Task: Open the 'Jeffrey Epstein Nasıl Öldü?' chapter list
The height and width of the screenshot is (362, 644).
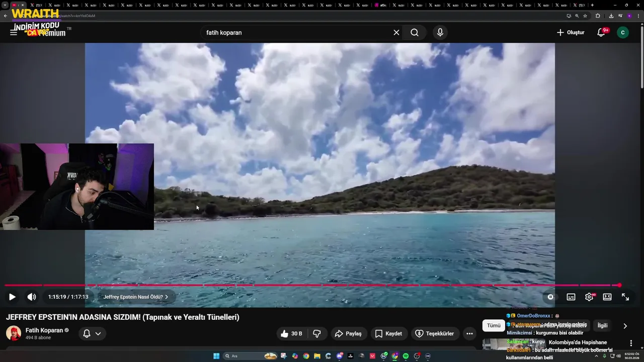Action: pos(135,297)
